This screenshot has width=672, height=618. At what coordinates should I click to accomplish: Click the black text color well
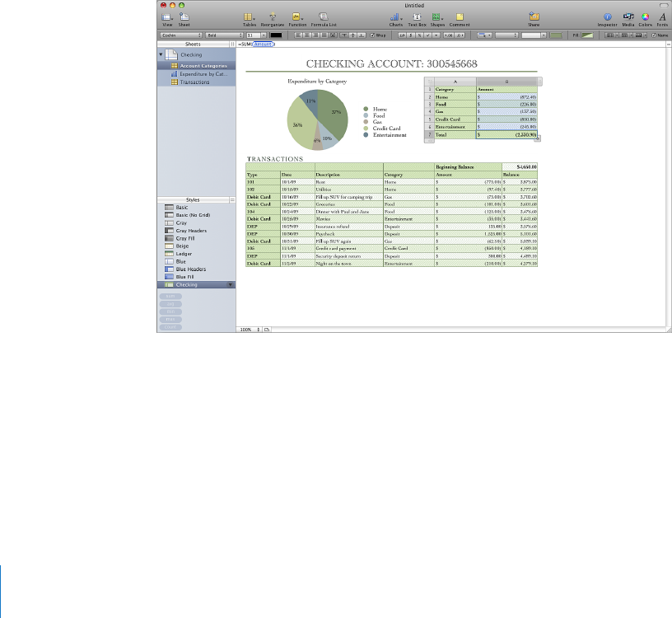coord(276,35)
